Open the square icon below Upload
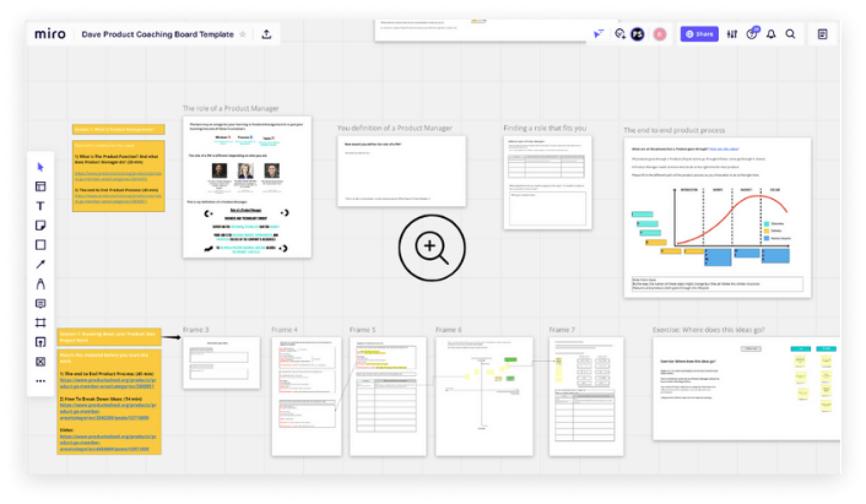 pos(41,362)
